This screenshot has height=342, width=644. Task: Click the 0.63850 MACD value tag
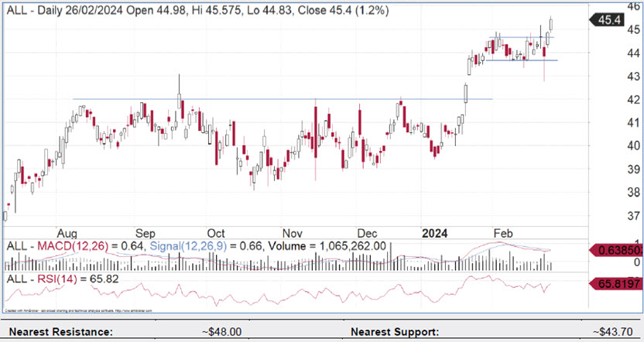[x=616, y=250]
